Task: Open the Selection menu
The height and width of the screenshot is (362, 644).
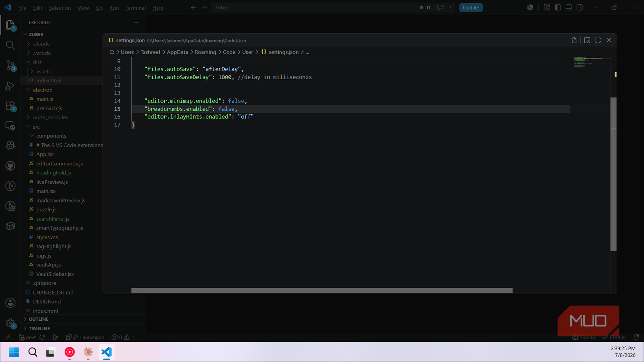Action: click(x=60, y=8)
